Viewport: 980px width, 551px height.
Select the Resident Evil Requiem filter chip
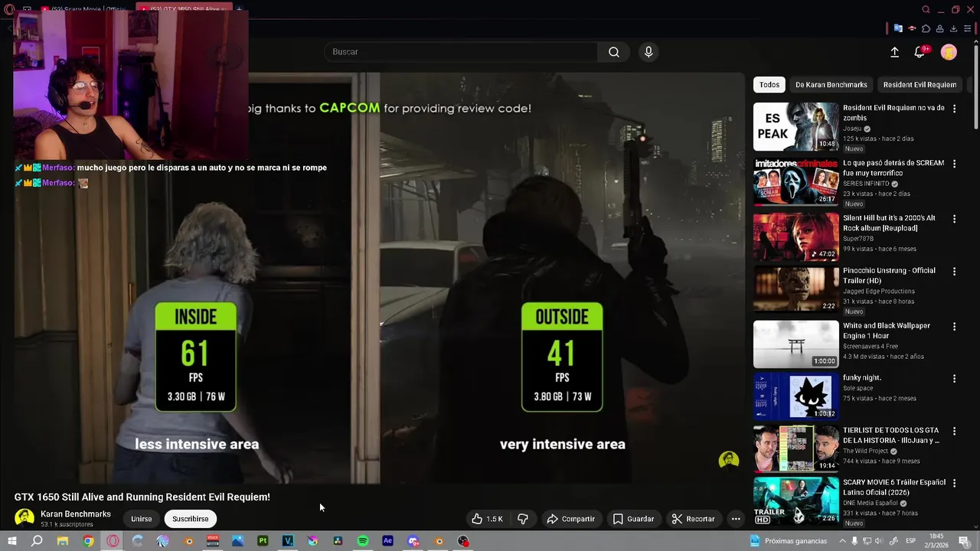(920, 85)
